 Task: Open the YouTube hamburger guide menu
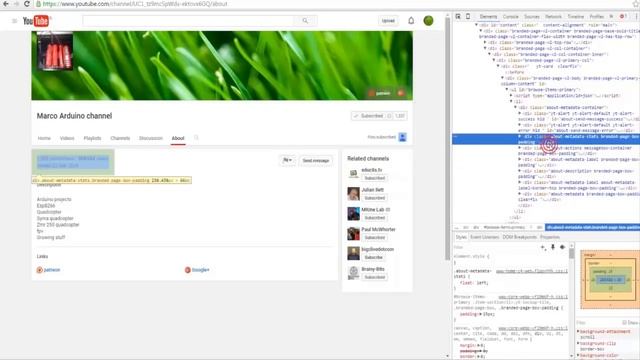(x=15, y=21)
